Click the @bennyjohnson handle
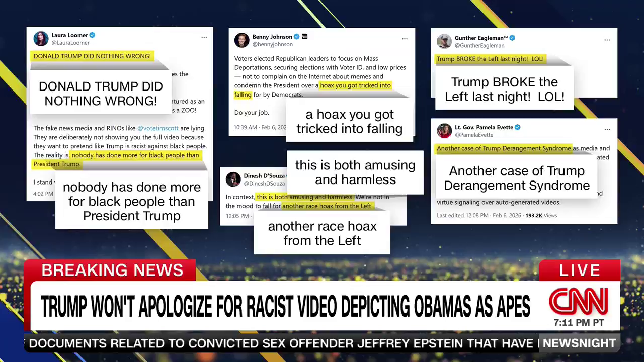 click(272, 44)
